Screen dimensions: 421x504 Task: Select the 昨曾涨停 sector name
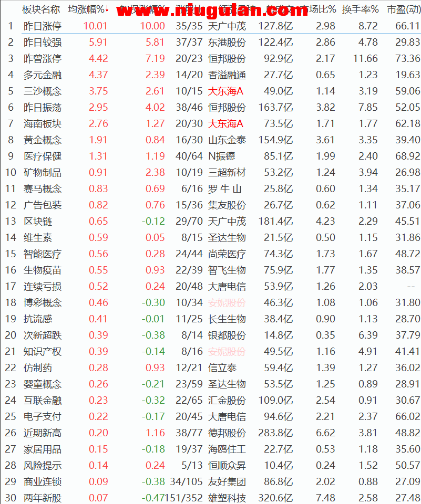coord(43,58)
